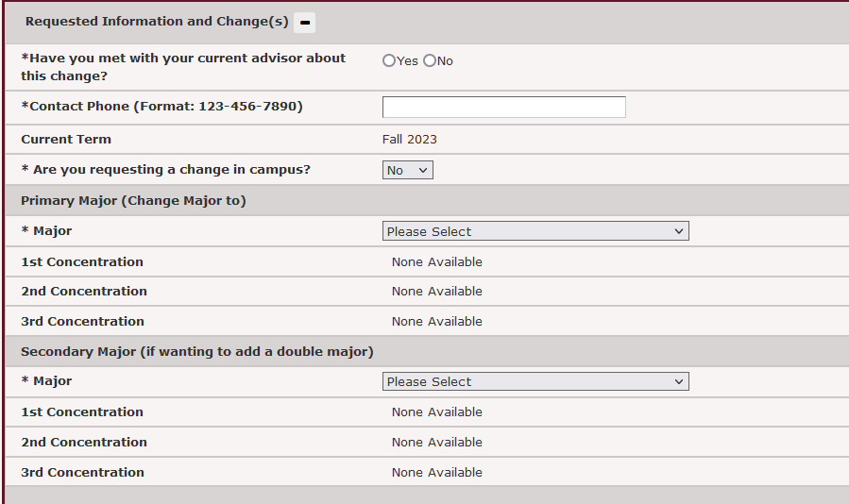The image size is (849, 504).
Task: Click the Contact Phone input field
Action: 503,107
